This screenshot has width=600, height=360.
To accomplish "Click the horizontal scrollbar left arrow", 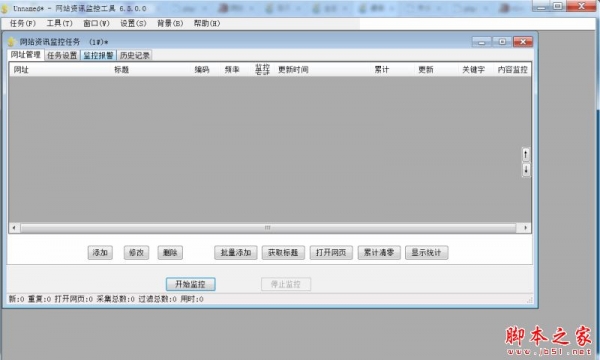I will pos(14,228).
